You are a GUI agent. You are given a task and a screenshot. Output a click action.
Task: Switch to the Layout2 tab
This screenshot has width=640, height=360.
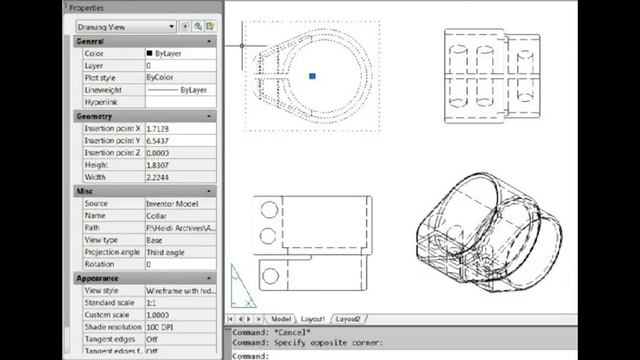[348, 319]
